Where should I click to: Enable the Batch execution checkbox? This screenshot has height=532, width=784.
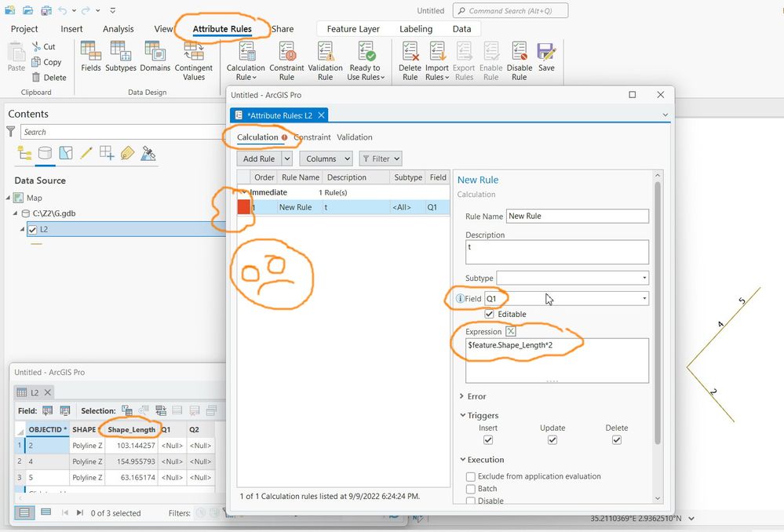click(471, 489)
